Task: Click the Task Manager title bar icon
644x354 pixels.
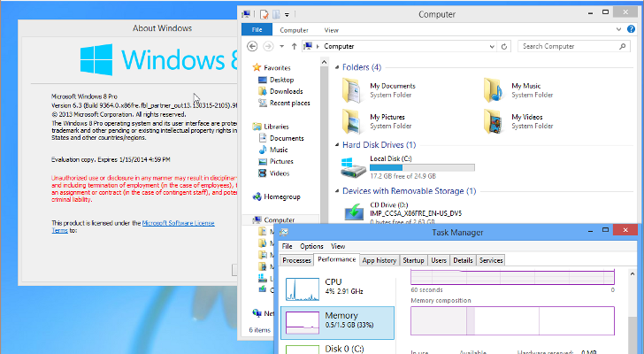Action: point(284,233)
